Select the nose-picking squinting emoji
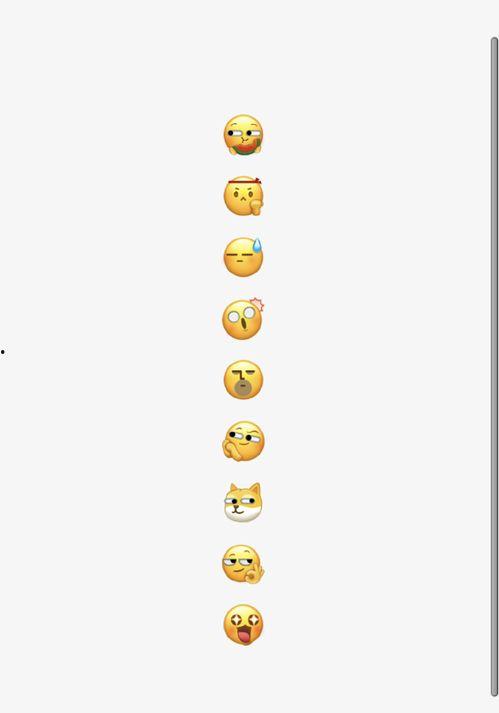The width and height of the screenshot is (499, 713). pyautogui.click(x=243, y=380)
